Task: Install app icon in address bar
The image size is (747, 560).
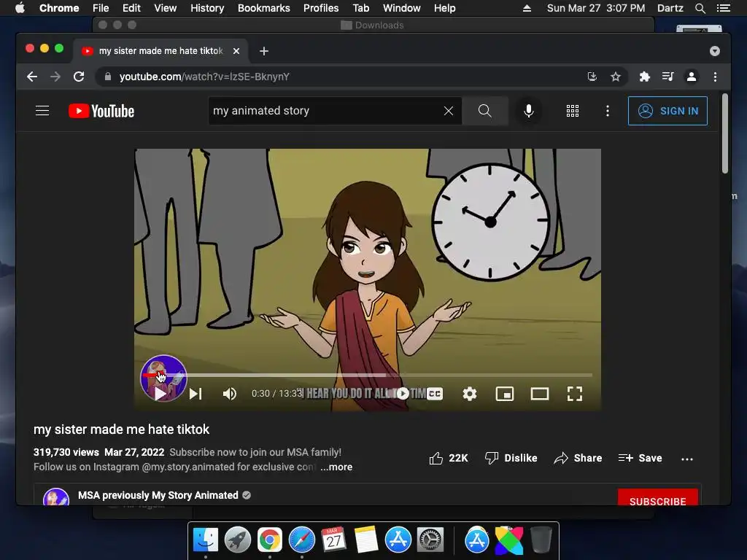Action: [592, 77]
